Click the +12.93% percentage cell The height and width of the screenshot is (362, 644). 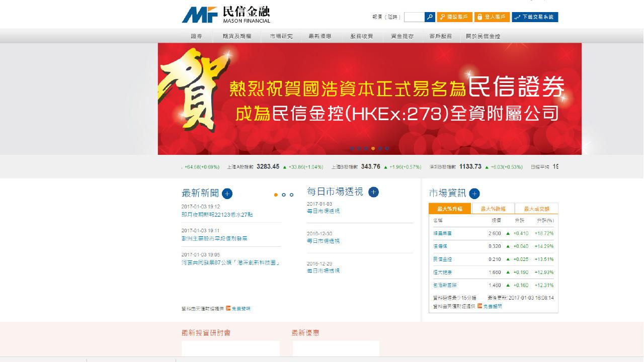click(544, 273)
